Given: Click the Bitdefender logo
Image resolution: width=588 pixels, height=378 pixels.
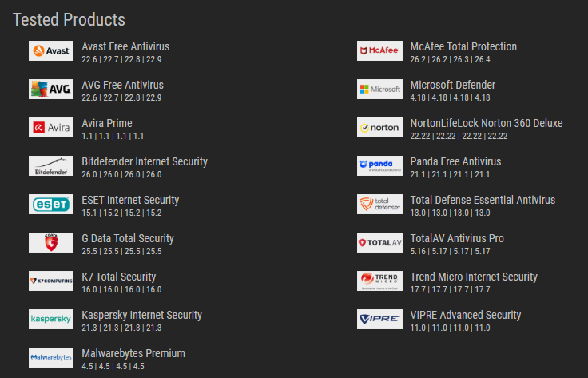Looking at the screenshot, I should (x=51, y=166).
